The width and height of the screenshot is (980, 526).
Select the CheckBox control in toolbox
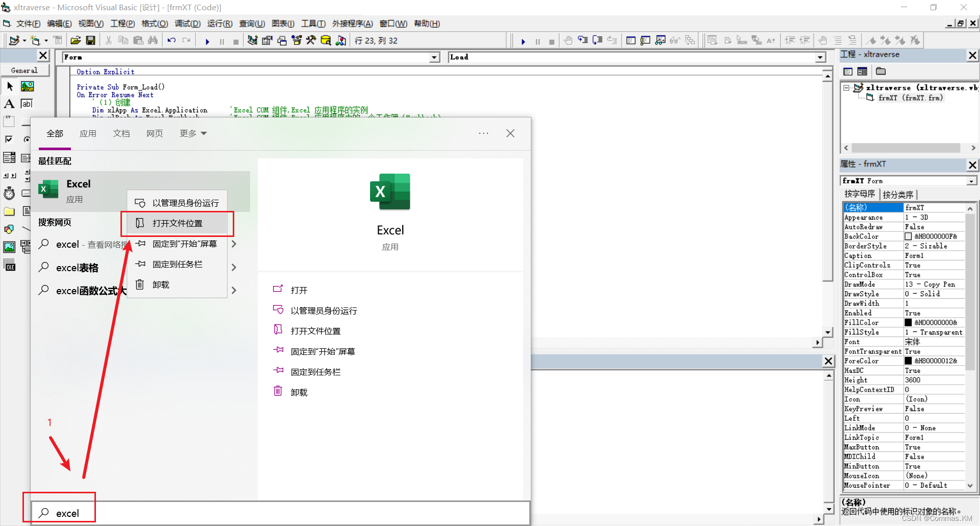pos(10,139)
